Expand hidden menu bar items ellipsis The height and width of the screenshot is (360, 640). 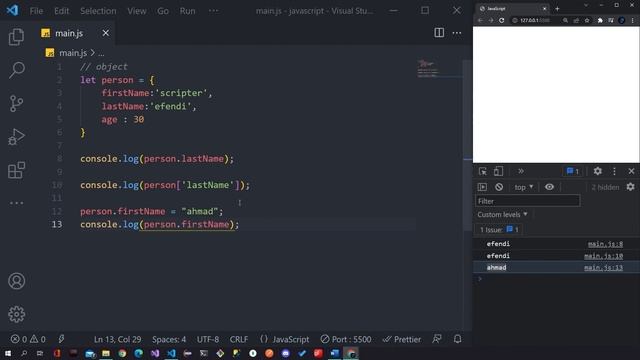click(x=213, y=11)
